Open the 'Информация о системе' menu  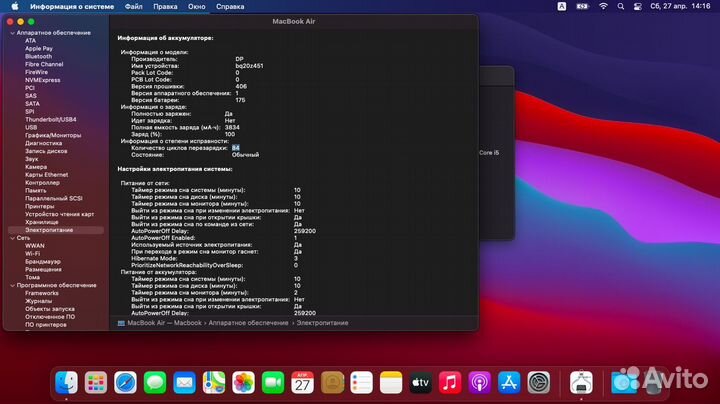72,6
